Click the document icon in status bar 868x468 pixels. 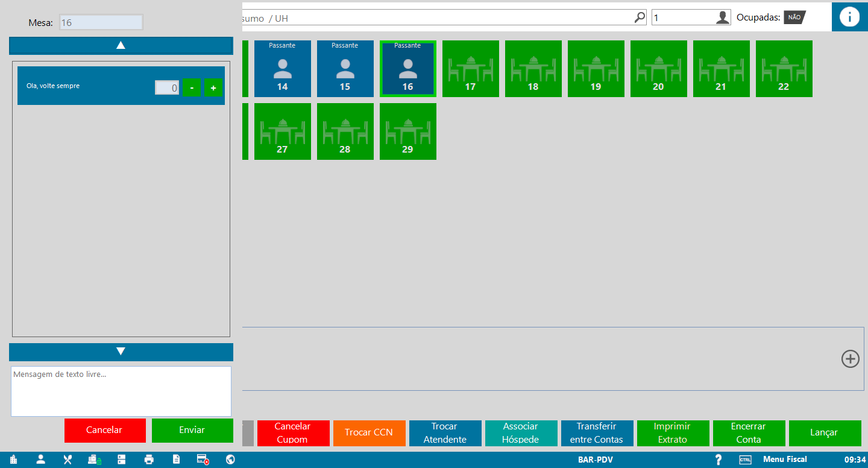[x=176, y=460]
